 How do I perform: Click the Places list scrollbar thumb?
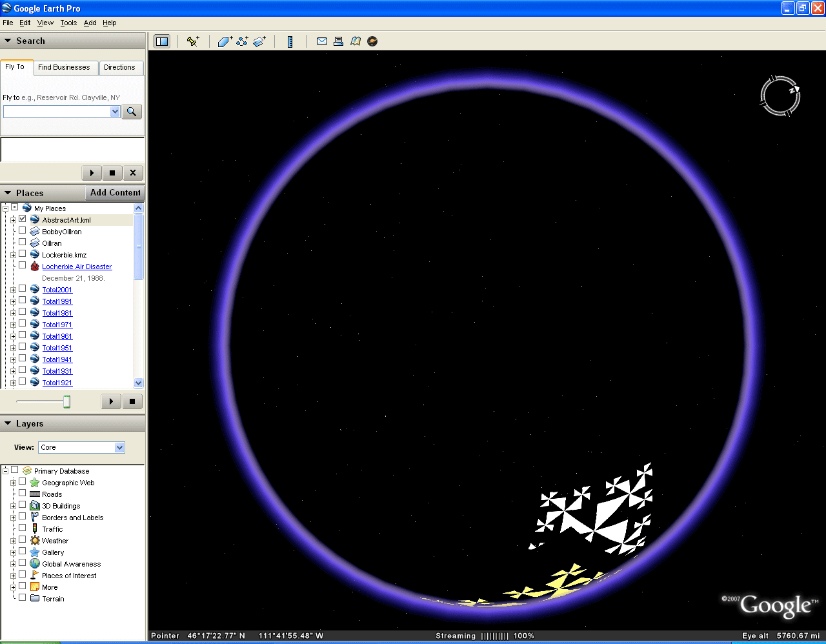click(x=138, y=247)
